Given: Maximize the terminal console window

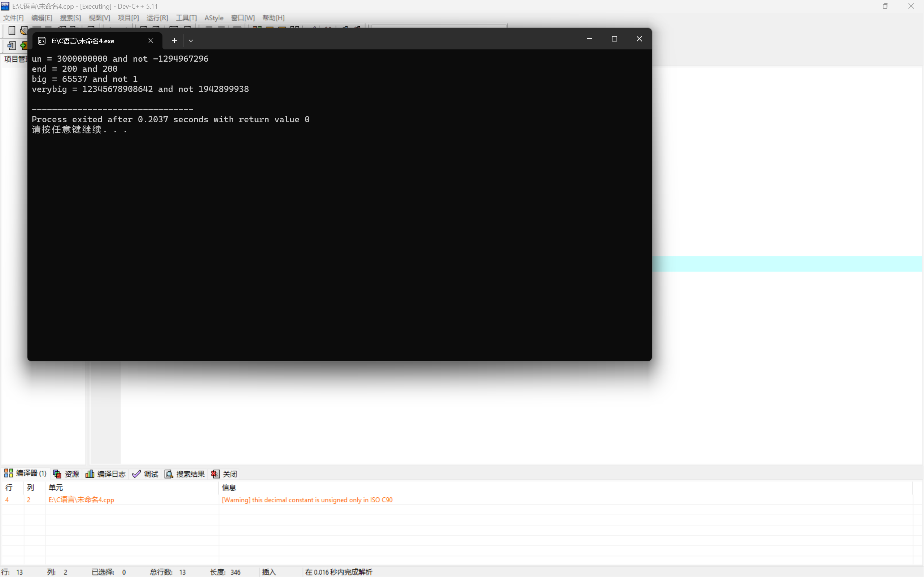Looking at the screenshot, I should click(x=614, y=39).
